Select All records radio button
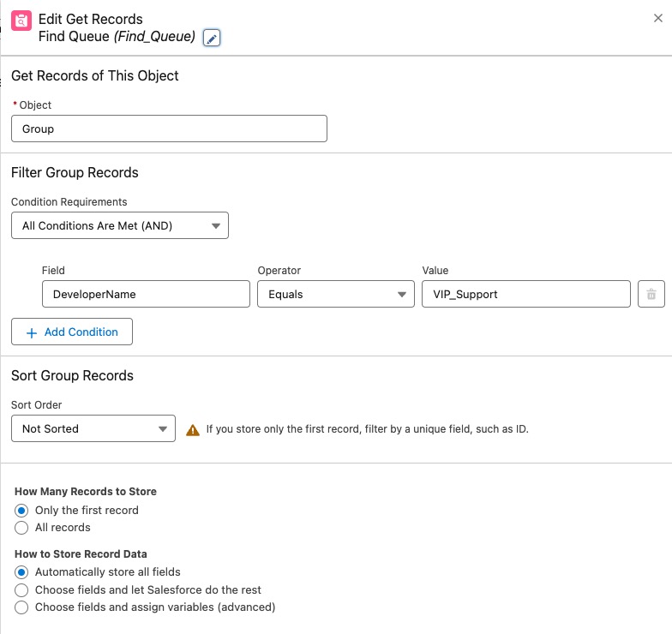Screen dimensions: 672x634 pyautogui.click(x=21, y=528)
